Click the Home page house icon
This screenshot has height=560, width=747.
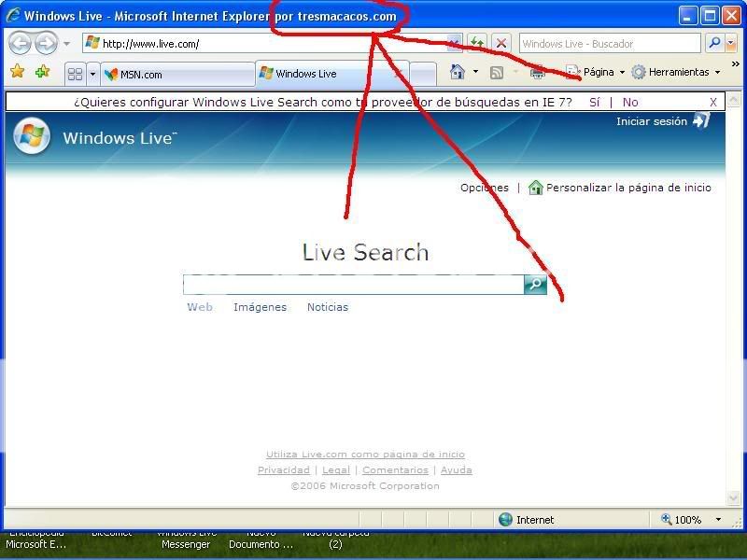tap(457, 72)
